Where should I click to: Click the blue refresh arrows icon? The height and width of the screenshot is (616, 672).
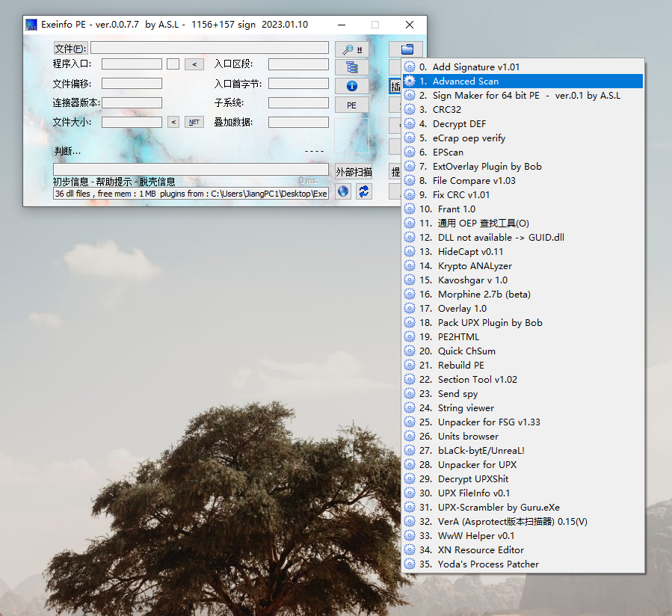(364, 191)
